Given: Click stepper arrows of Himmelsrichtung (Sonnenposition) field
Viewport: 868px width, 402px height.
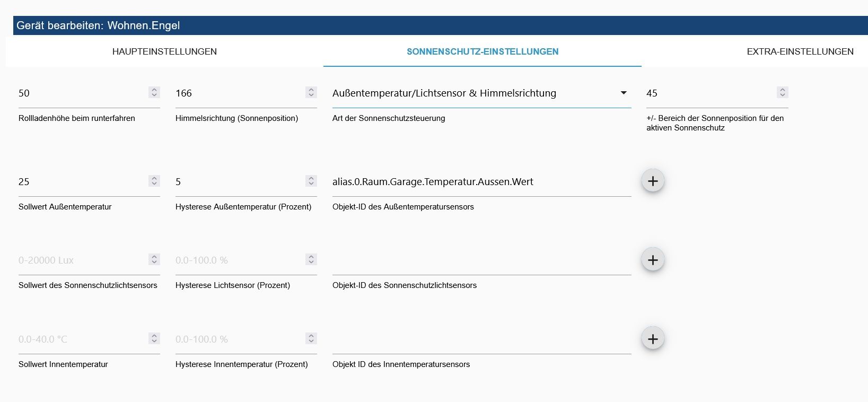Looking at the screenshot, I should pos(311,92).
